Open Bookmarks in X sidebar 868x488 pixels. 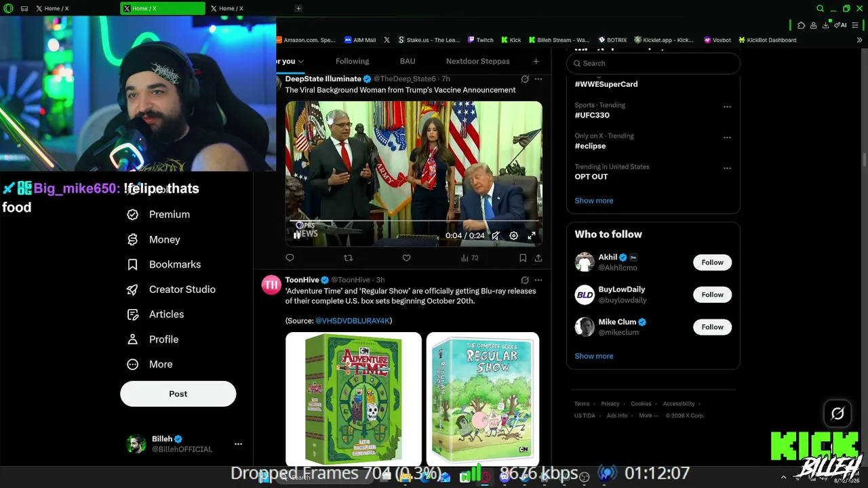point(164,264)
